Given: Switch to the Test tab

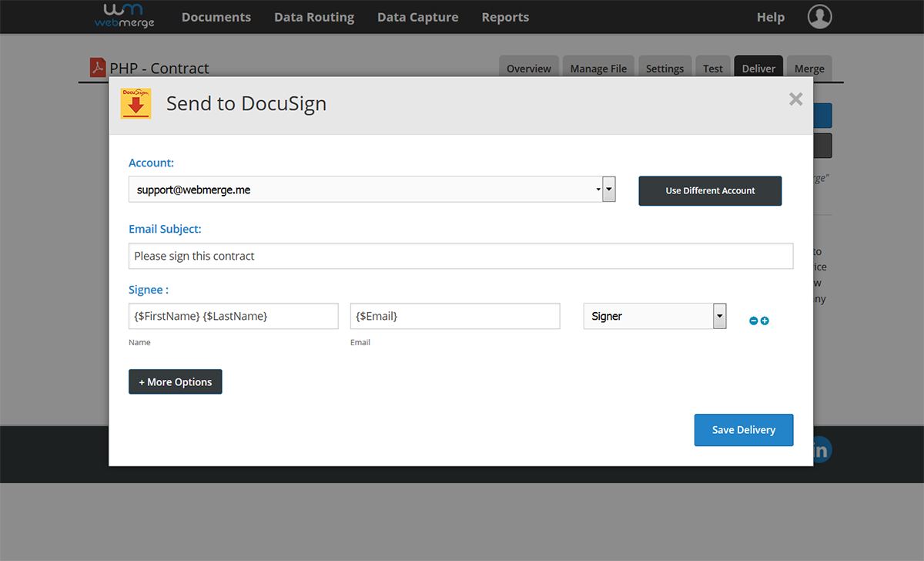Looking at the screenshot, I should 713,69.
